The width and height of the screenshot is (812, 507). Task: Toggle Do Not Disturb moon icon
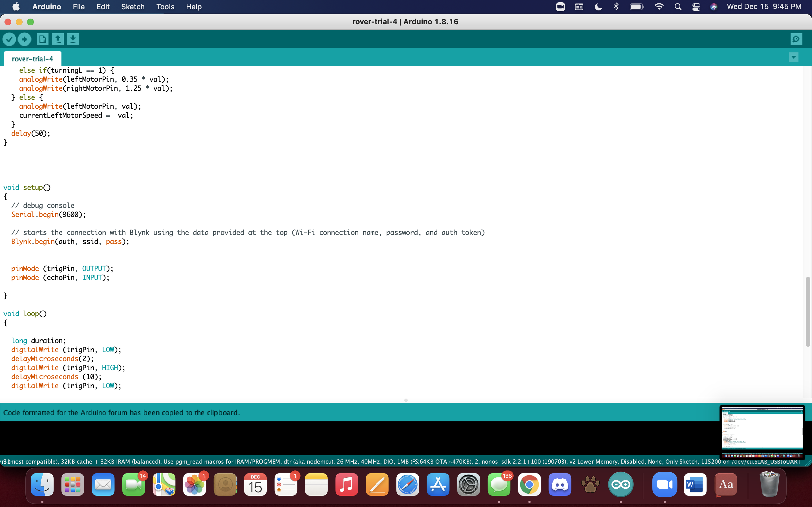tap(598, 7)
